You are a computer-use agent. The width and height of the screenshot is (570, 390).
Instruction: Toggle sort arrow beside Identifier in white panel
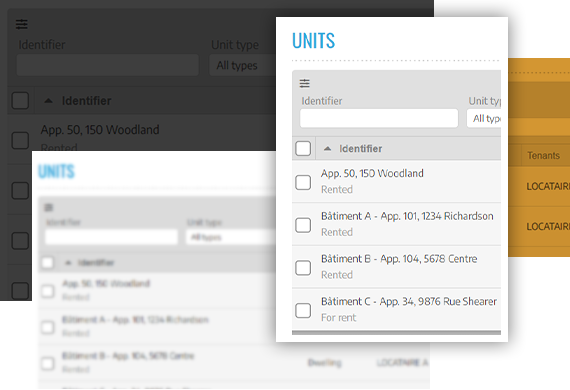pyautogui.click(x=328, y=148)
